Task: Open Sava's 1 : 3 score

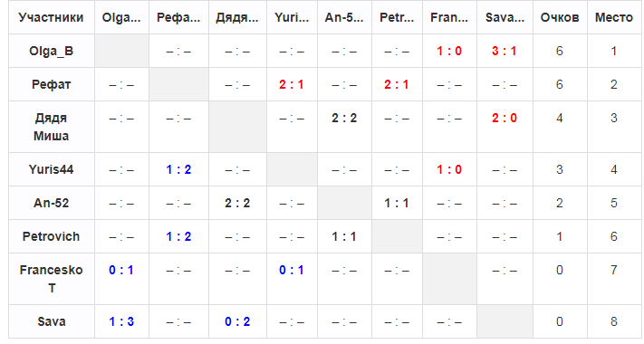Action: pos(121,321)
